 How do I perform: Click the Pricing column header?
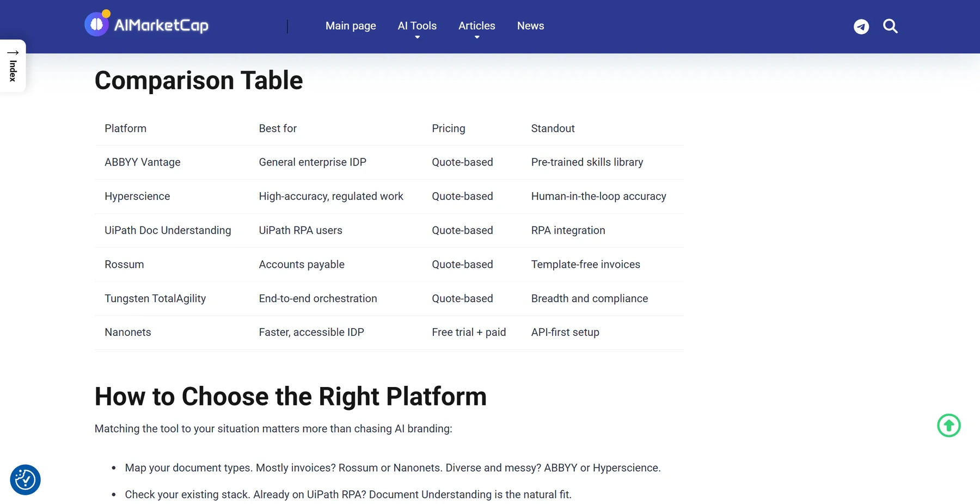[449, 128]
